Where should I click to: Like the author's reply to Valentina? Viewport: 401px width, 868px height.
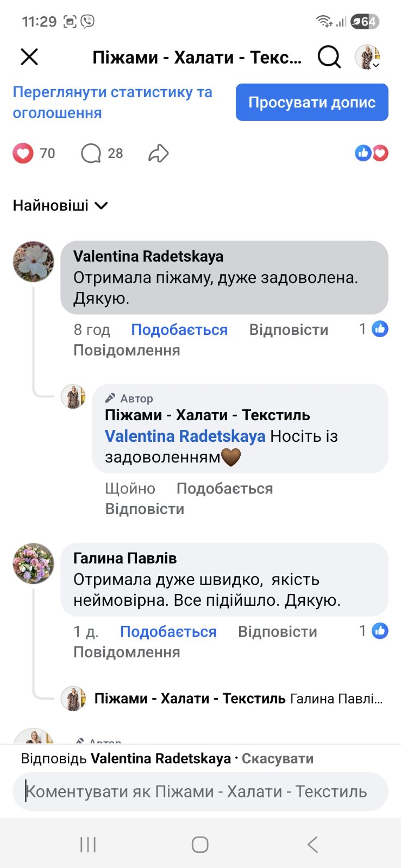(x=224, y=489)
